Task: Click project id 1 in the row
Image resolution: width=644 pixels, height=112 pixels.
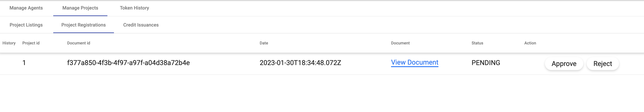Action: pos(24,63)
